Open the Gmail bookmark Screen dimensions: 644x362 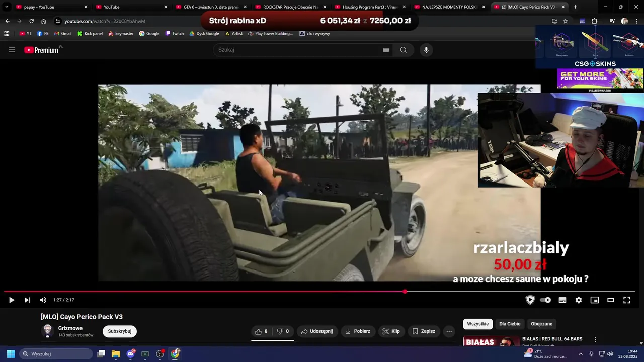(62, 34)
